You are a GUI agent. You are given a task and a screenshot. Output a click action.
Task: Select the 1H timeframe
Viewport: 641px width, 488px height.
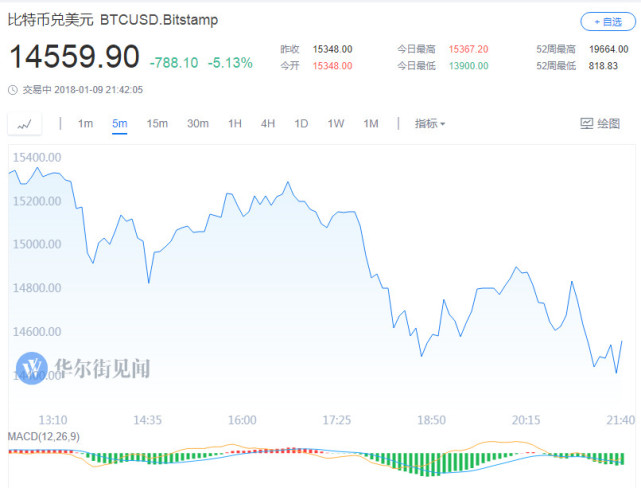235,123
